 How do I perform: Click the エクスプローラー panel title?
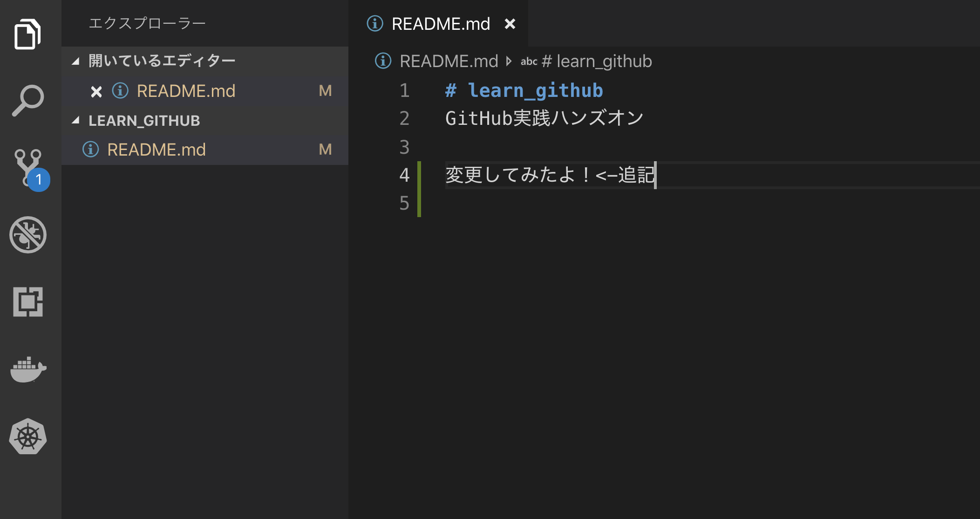147,23
